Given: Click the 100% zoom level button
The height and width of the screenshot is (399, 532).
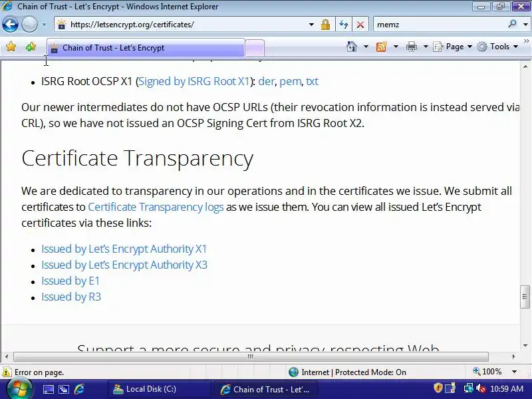Looking at the screenshot, I should (x=487, y=372).
